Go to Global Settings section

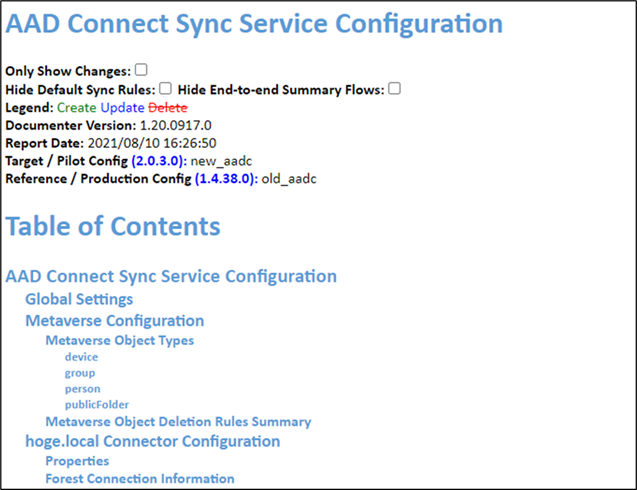click(x=79, y=299)
